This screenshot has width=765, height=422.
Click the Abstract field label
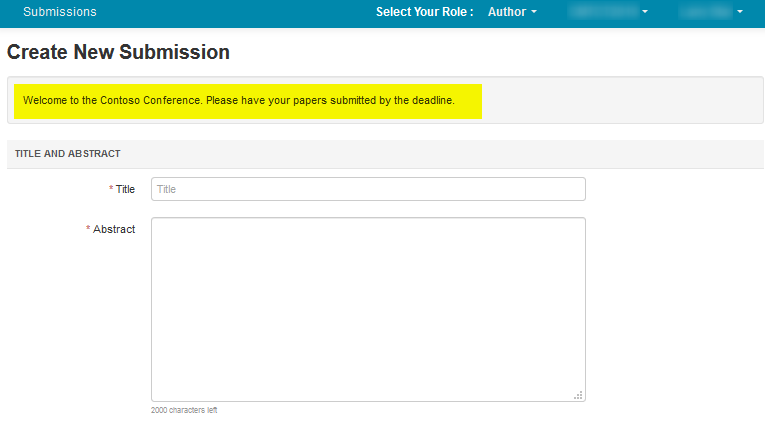114,229
